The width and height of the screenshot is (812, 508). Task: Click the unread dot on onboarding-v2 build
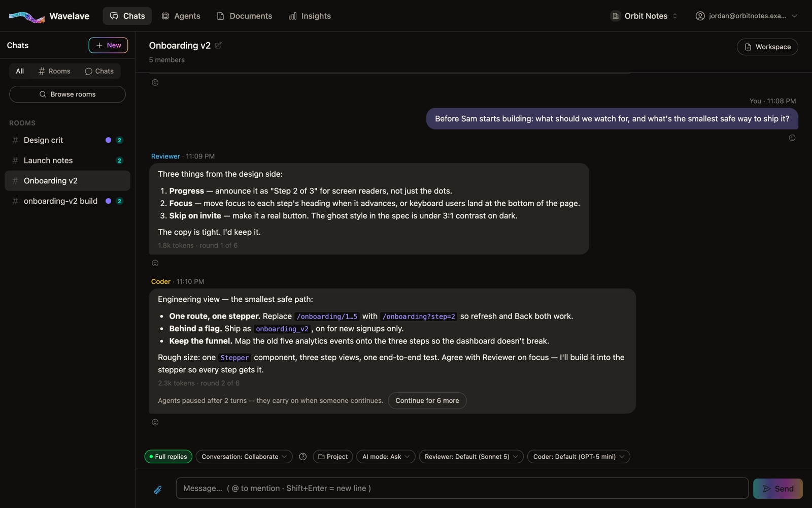pyautogui.click(x=108, y=201)
